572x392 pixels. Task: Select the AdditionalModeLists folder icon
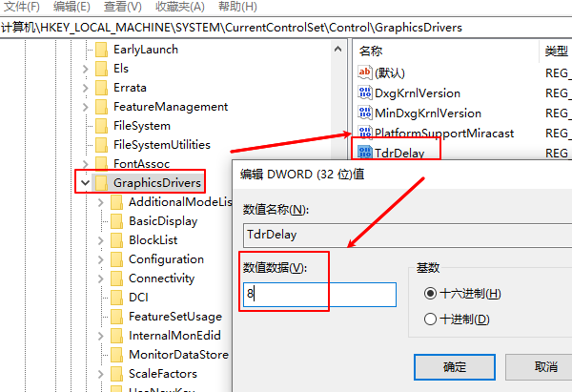click(x=116, y=202)
